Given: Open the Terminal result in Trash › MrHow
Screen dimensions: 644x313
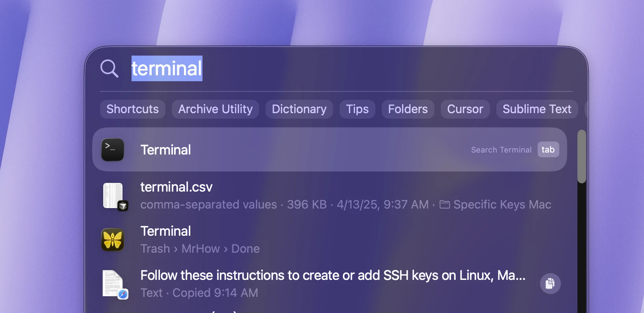Looking at the screenshot, I should click(x=330, y=240).
